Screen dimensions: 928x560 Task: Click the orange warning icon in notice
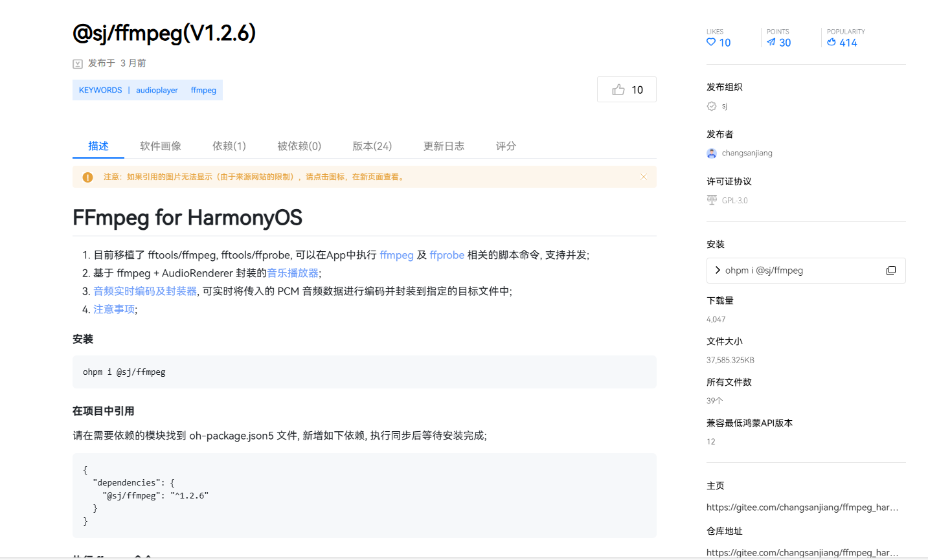tap(87, 177)
